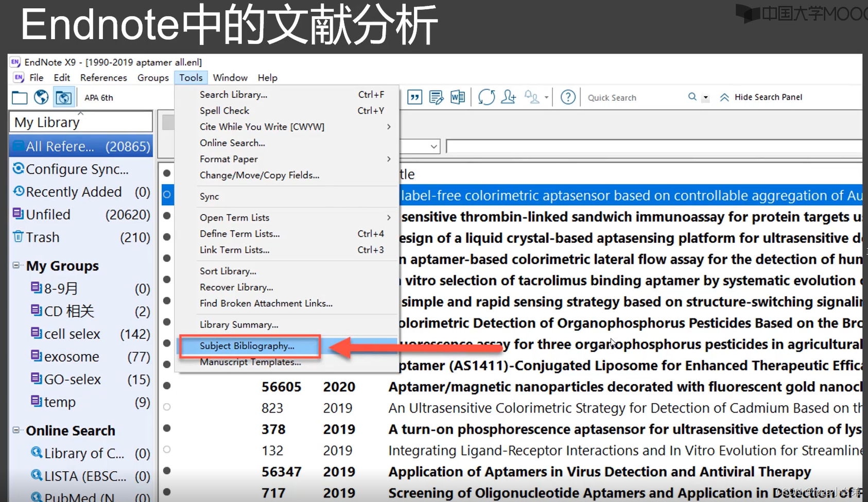
Task: Click the cell selex group icon
Action: pyautogui.click(x=37, y=333)
